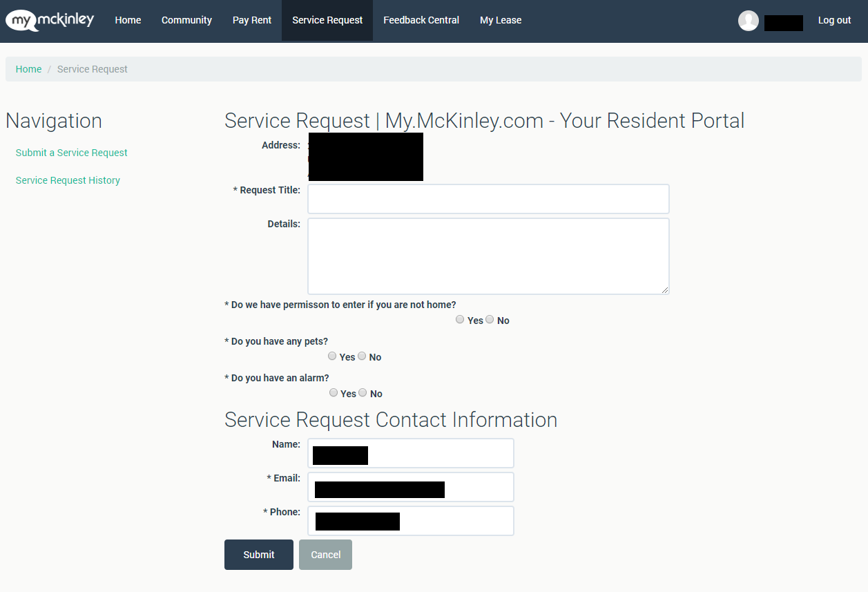The image size is (868, 592).
Task: Click the Service Request Contact Information heading
Action: coord(391,420)
